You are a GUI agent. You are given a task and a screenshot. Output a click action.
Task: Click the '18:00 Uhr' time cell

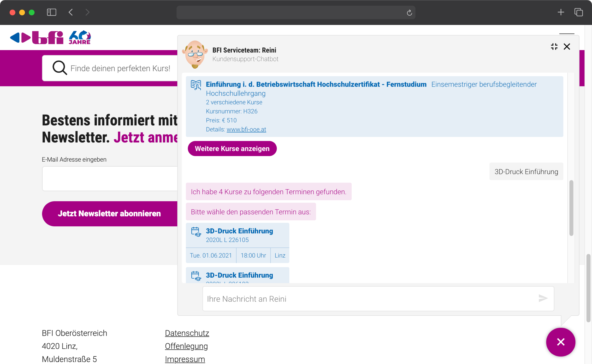pyautogui.click(x=253, y=255)
